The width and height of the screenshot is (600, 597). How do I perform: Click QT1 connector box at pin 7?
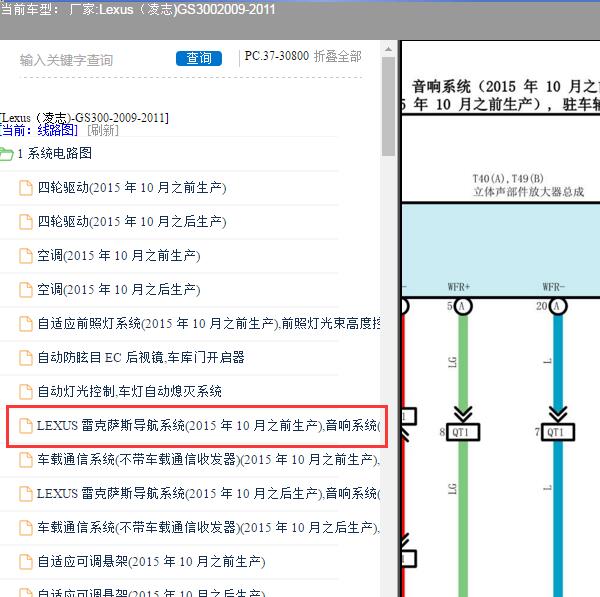558,432
